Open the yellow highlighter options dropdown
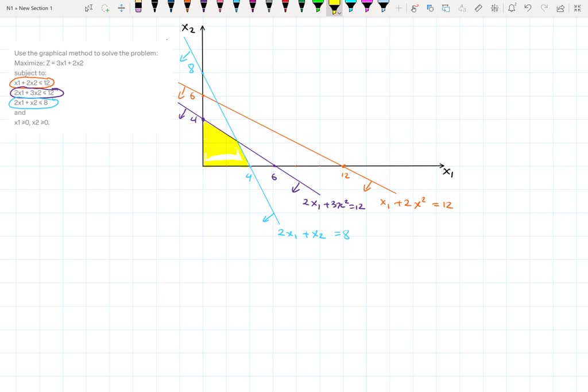This screenshot has width=588, height=392. coord(339,11)
